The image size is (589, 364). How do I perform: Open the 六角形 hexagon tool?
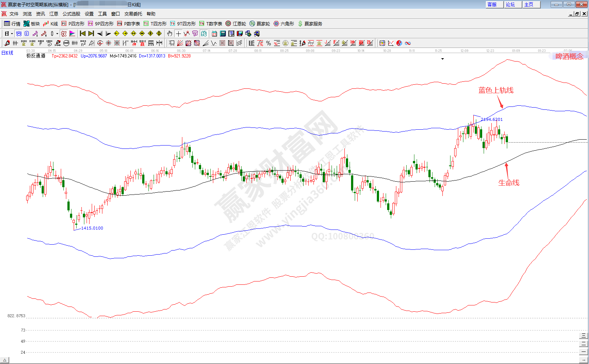tap(284, 24)
